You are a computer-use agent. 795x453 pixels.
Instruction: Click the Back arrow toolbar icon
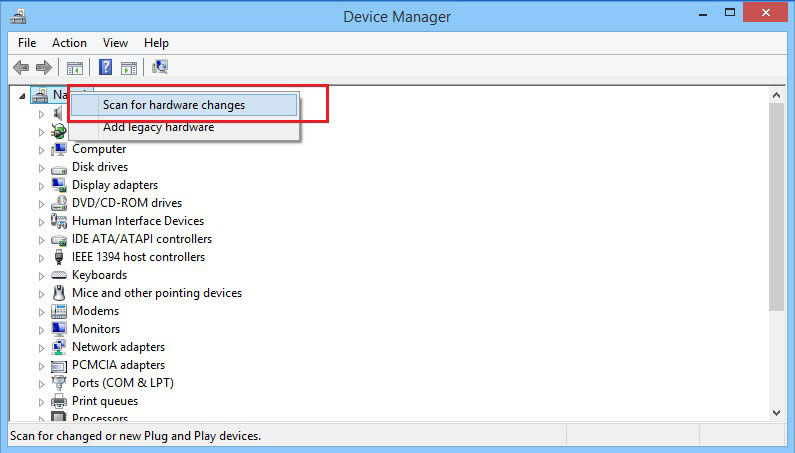[21, 68]
